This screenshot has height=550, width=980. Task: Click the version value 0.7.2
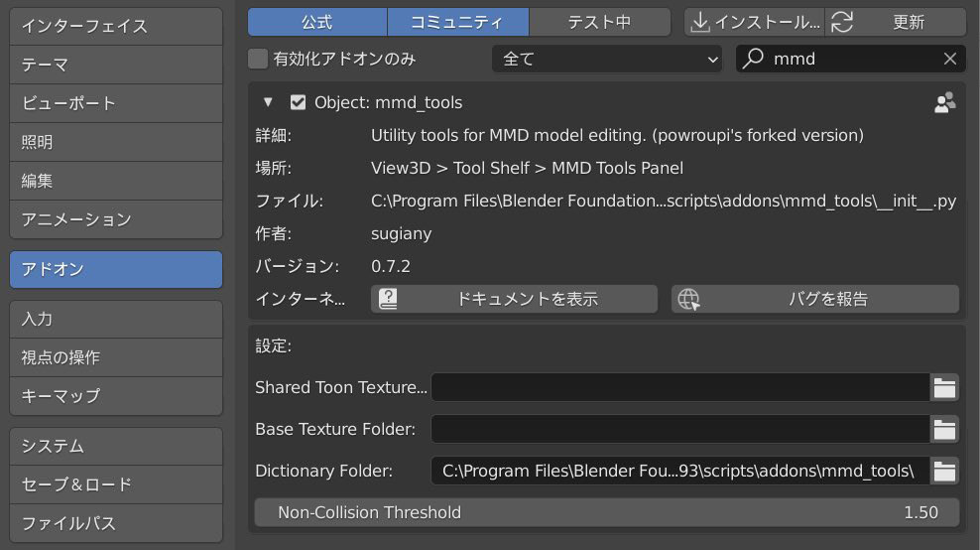pos(391,266)
